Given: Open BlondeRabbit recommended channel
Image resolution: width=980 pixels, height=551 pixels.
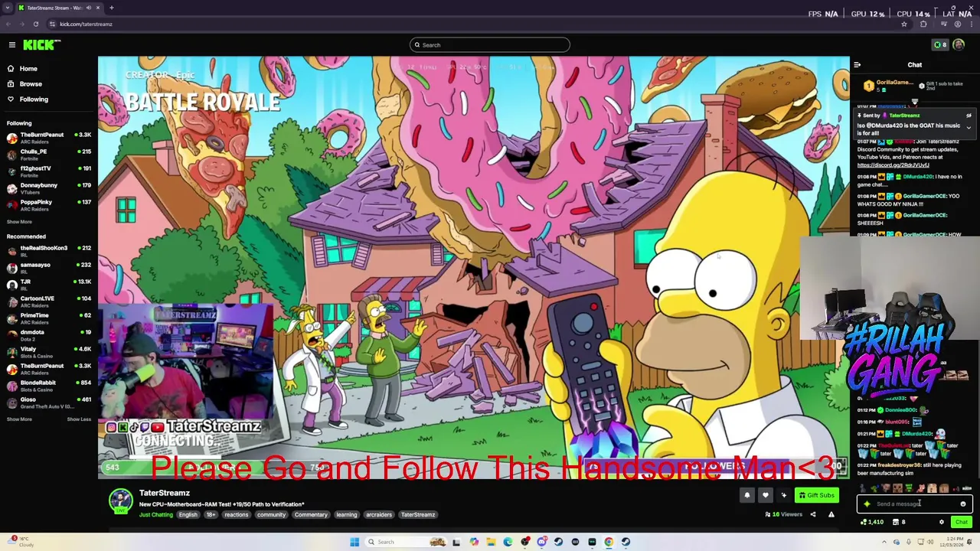Looking at the screenshot, I should (x=47, y=386).
